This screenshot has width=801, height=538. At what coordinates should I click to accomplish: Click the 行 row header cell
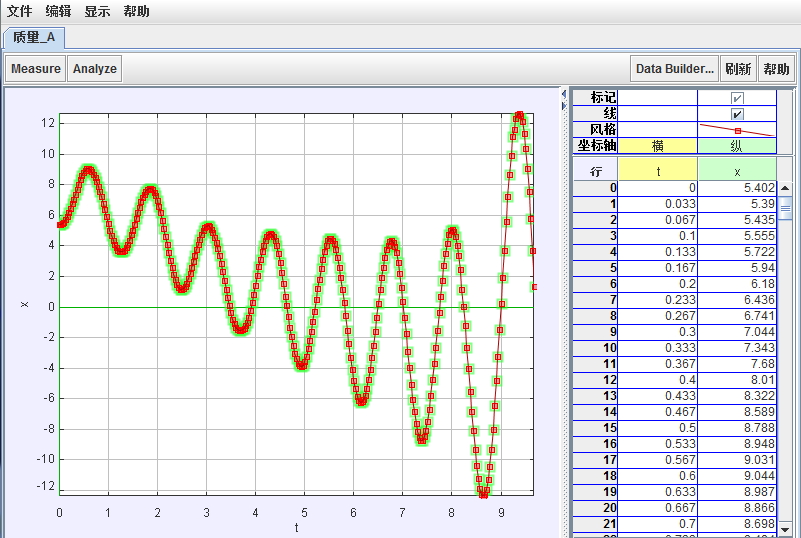tap(596, 170)
